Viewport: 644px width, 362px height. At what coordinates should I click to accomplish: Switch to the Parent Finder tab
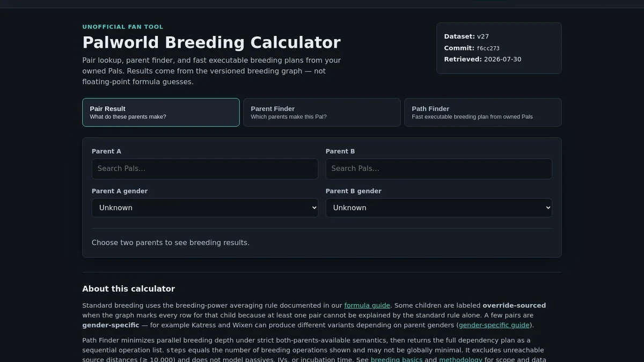point(322,112)
